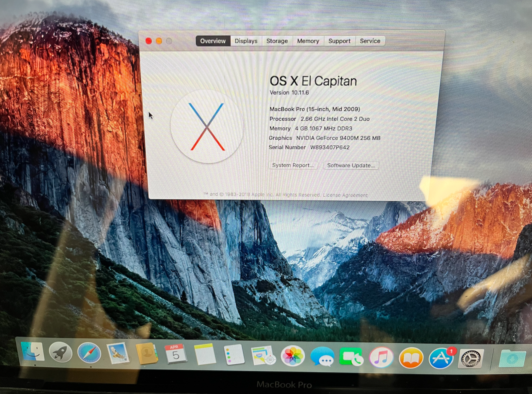
Task: Switch to the Displays tab
Action: (x=246, y=41)
